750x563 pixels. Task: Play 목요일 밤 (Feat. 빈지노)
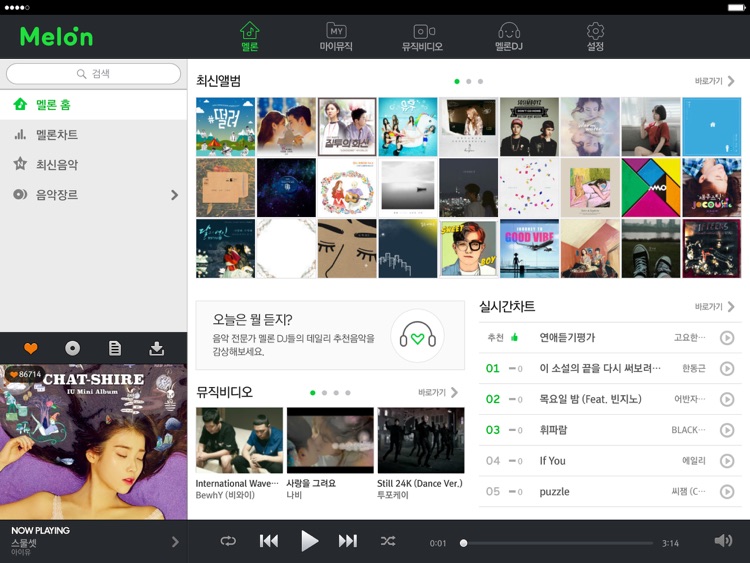727,399
